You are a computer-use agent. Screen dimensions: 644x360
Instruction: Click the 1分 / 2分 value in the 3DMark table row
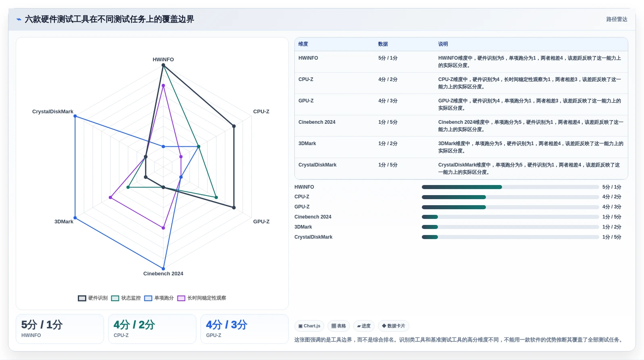point(388,144)
